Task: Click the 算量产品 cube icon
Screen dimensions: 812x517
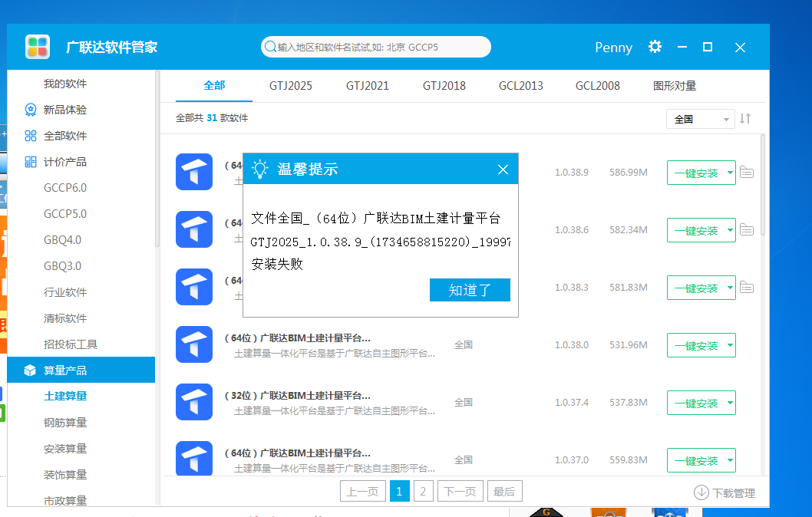Action: pos(30,370)
